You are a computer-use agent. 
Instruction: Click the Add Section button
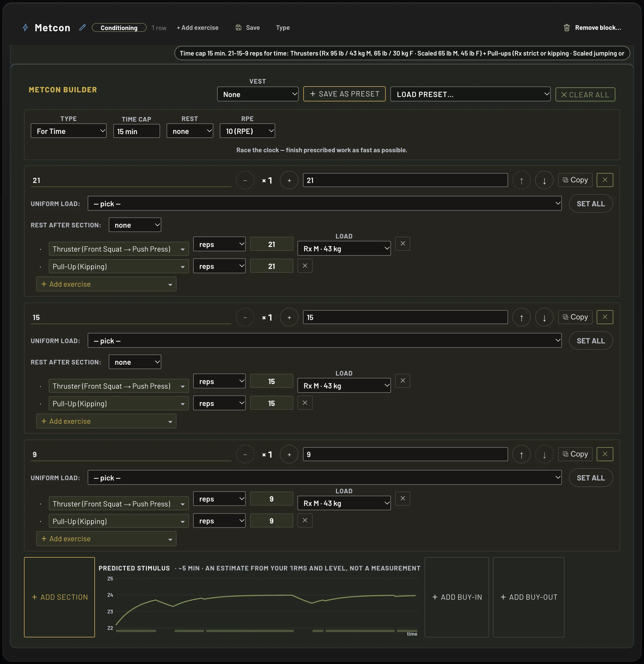pyautogui.click(x=59, y=597)
